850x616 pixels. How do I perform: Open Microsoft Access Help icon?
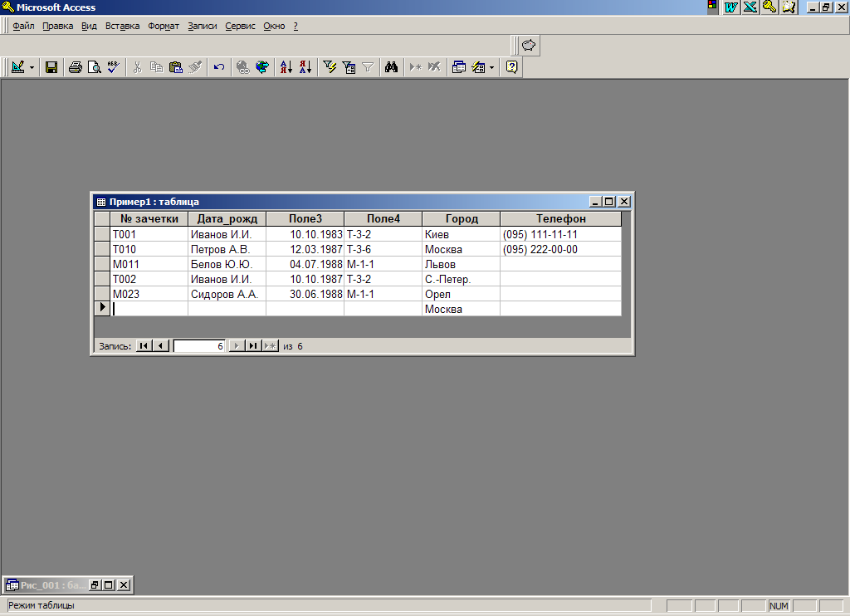(511, 67)
